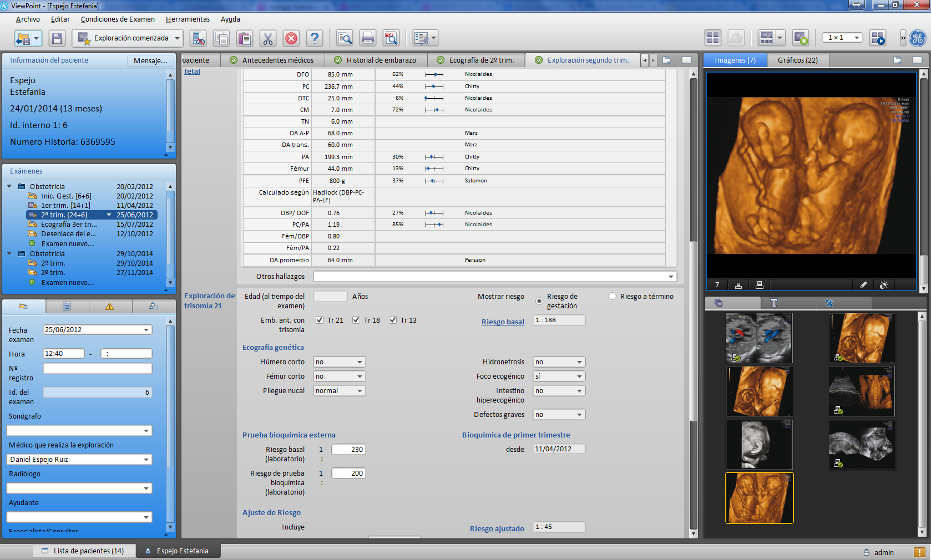Open the PDF preview icon
931x560 pixels.
coord(391,38)
